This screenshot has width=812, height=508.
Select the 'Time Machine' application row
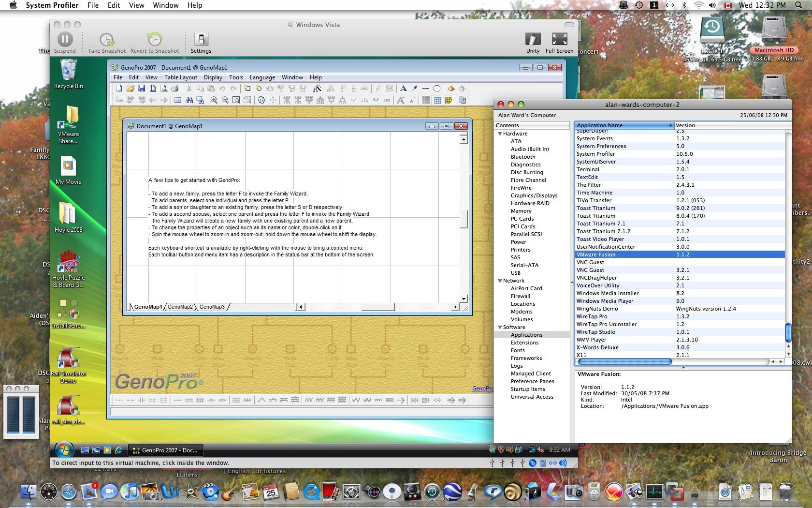[x=680, y=193]
